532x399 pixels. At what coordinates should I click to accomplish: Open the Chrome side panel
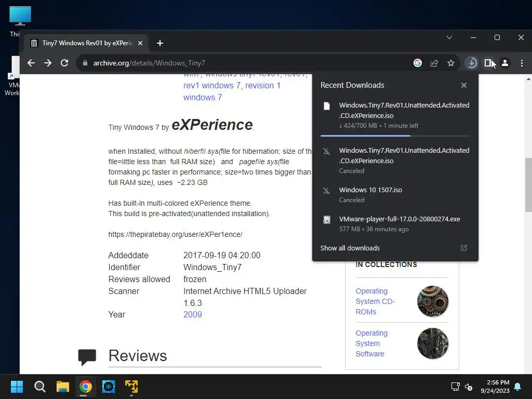(488, 63)
